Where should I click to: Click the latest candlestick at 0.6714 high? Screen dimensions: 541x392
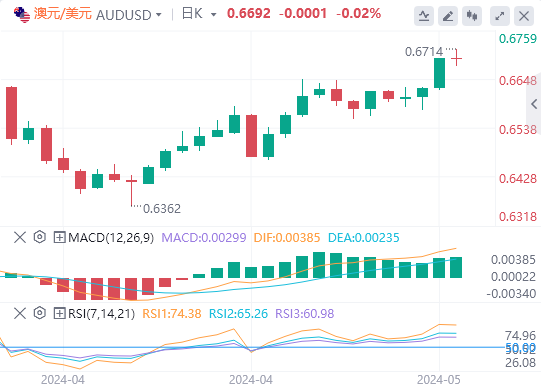pos(456,58)
